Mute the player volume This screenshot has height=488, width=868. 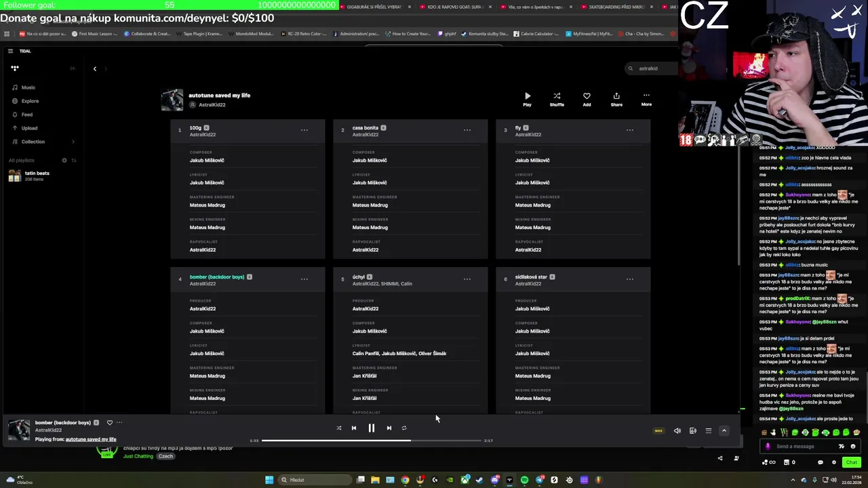point(677,430)
